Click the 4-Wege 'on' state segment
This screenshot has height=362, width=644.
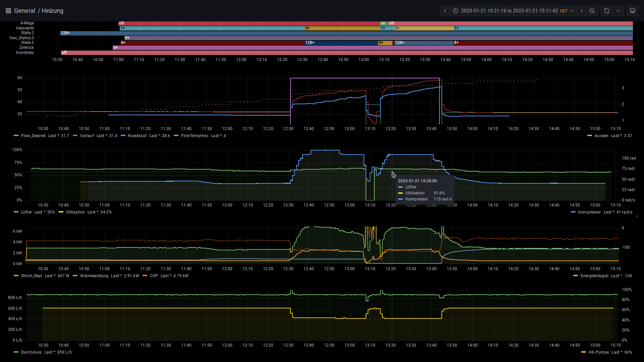pyautogui.click(x=384, y=23)
